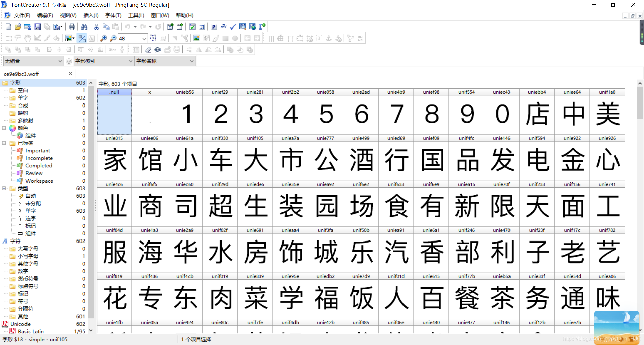Cut the selected glyph
Screen dimensions: 644x345
96,27
